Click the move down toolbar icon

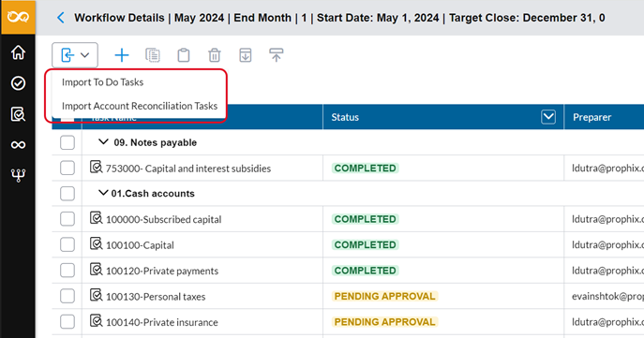coord(246,55)
